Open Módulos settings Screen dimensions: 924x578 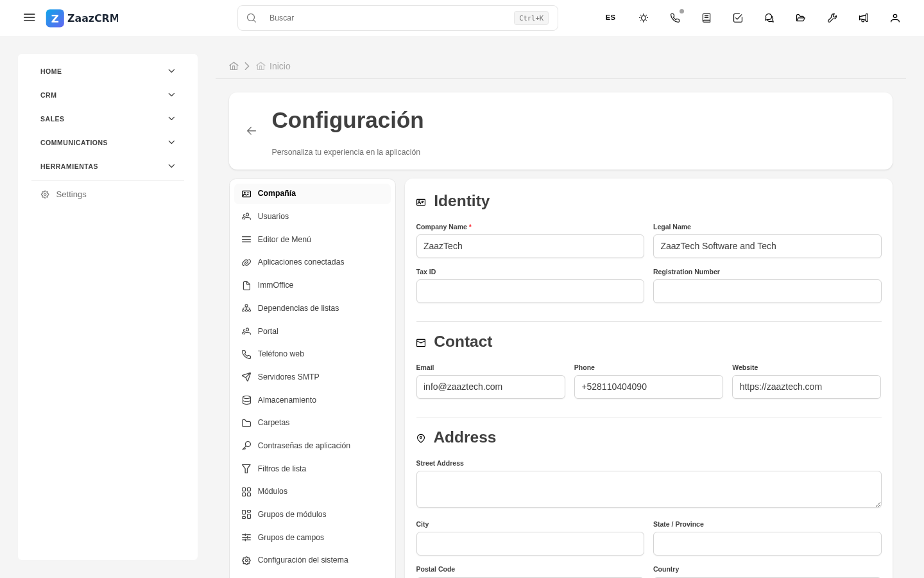(312, 491)
